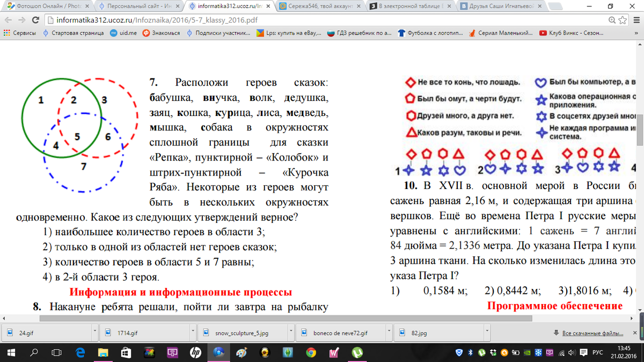Open the Сериал Маленький bookmark
Image resolution: width=644 pixels, height=362 pixels.
point(501,33)
